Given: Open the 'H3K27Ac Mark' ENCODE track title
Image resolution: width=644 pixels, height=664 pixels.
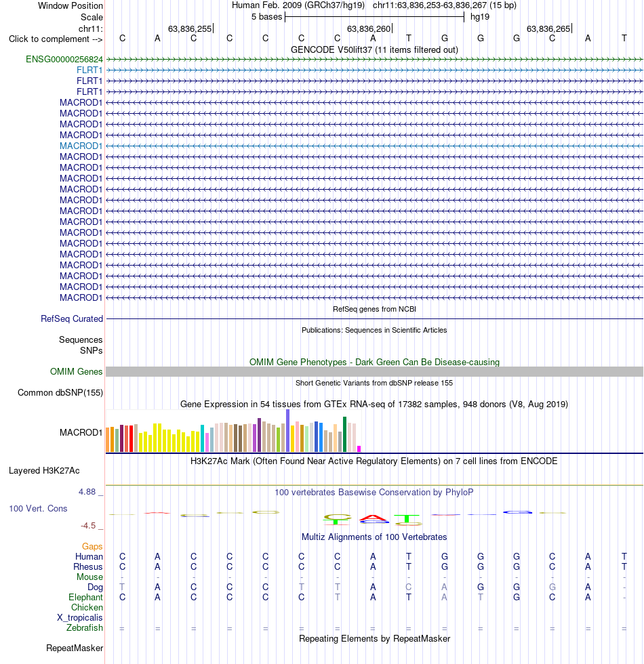Looking at the screenshot, I should click(x=374, y=461).
